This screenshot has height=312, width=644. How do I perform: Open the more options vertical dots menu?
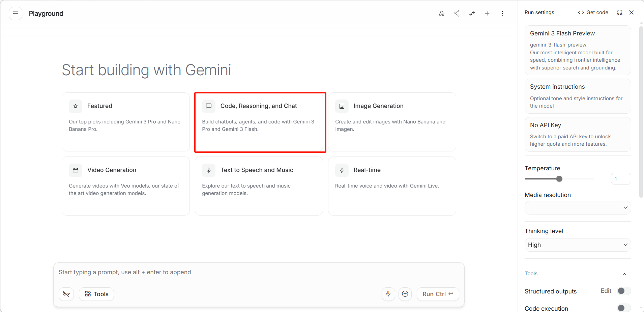[x=502, y=13]
